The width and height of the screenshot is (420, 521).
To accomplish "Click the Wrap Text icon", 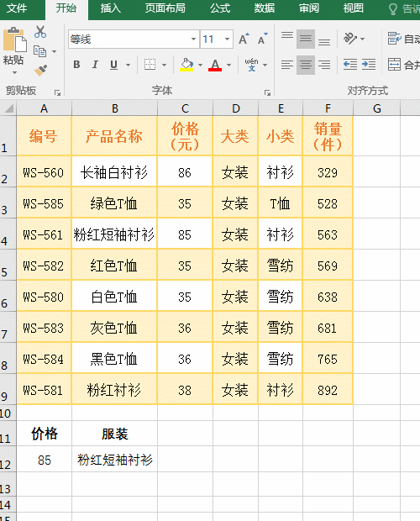I will [402, 39].
